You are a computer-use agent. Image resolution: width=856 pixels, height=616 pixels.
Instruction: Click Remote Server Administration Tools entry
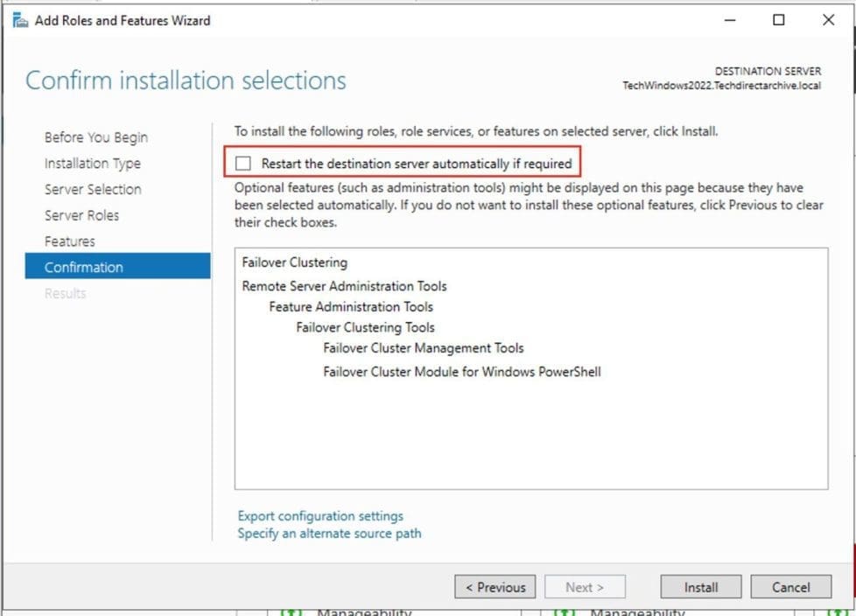tap(344, 286)
